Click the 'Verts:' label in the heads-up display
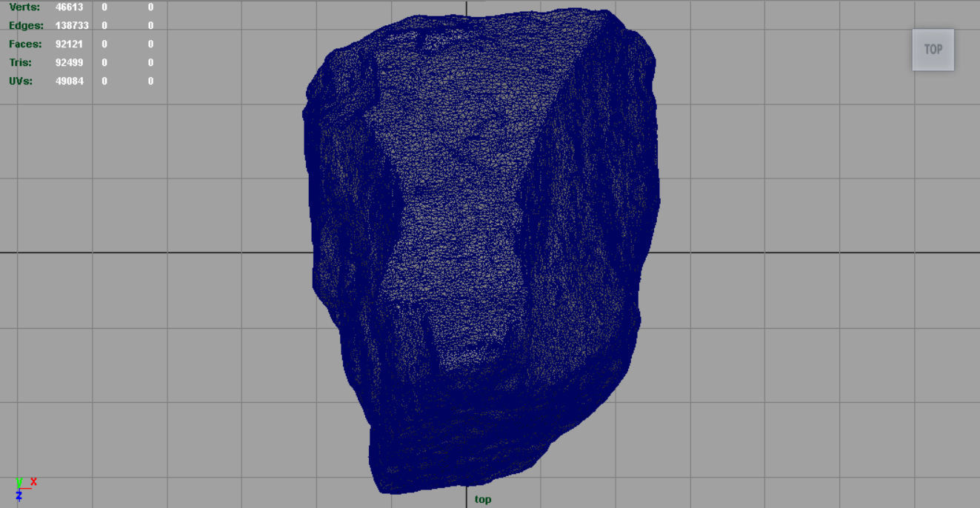 click(25, 7)
